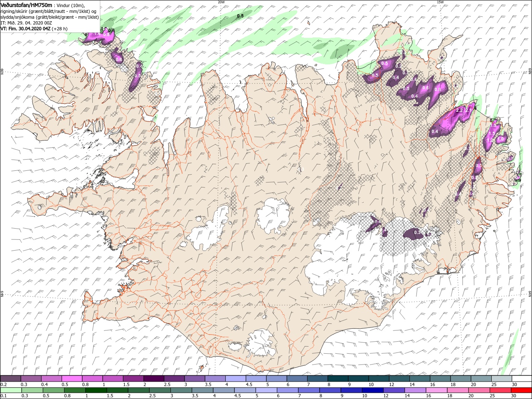Click the '15W' longitude label
The height and width of the screenshot is (399, 532).
[440, 2]
